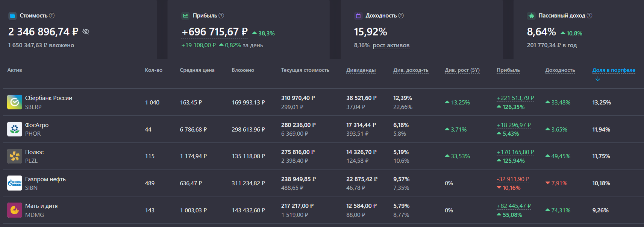
Task: Sort by Доля в портфеле column
Action: click(614, 70)
